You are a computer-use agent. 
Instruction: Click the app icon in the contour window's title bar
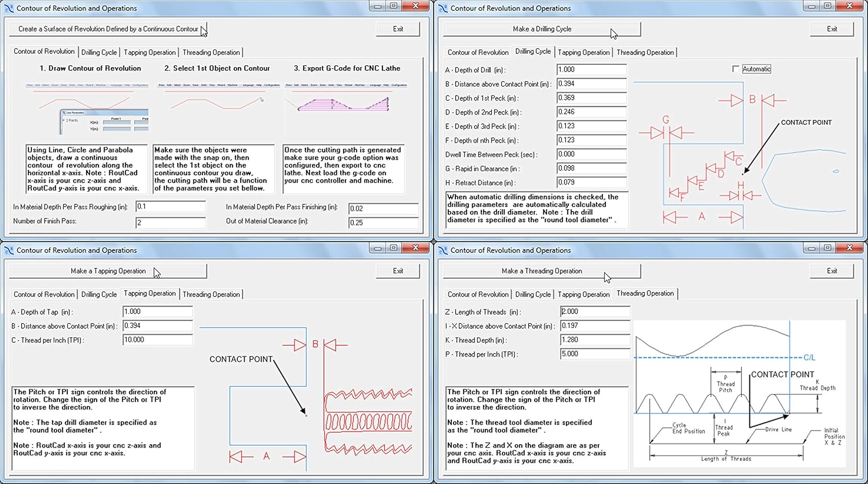point(9,8)
